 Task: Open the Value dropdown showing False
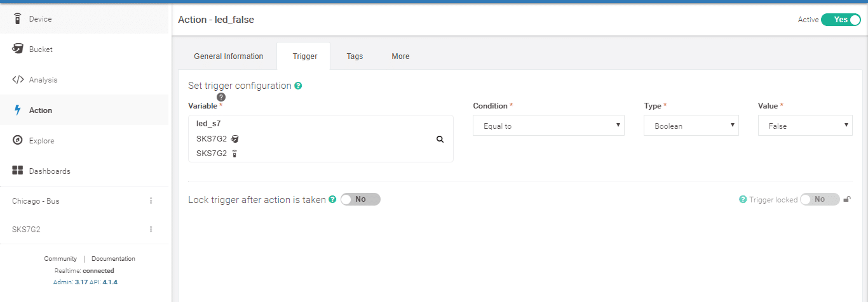[805, 126]
